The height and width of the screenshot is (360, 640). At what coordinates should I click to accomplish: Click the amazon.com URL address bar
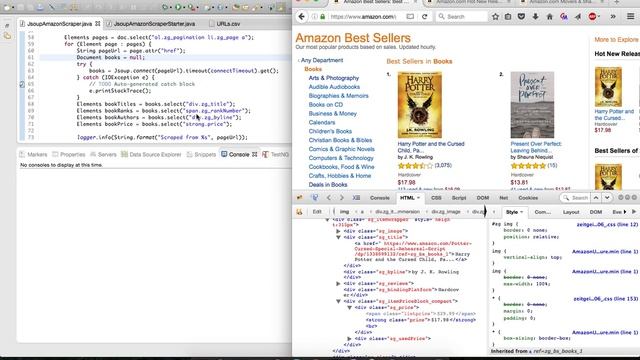click(x=363, y=17)
